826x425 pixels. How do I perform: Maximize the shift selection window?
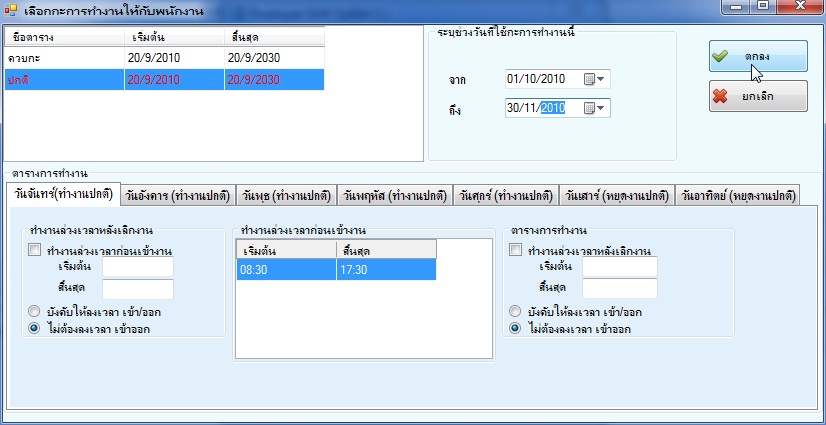point(763,6)
